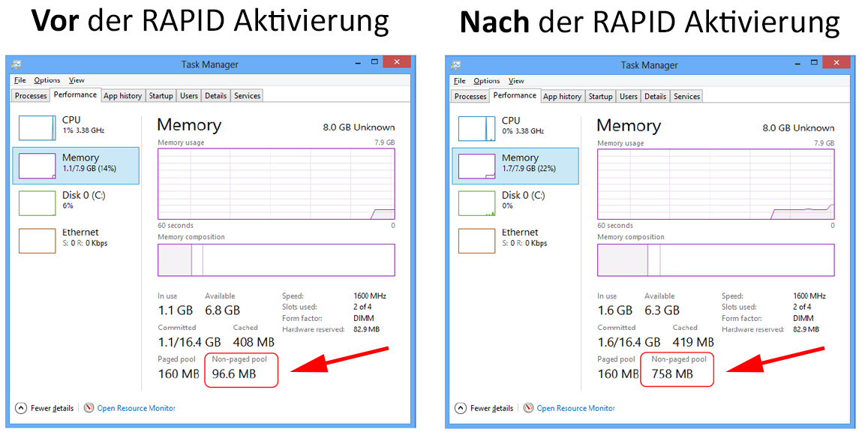Close the Nach Task Manager window

(x=836, y=62)
